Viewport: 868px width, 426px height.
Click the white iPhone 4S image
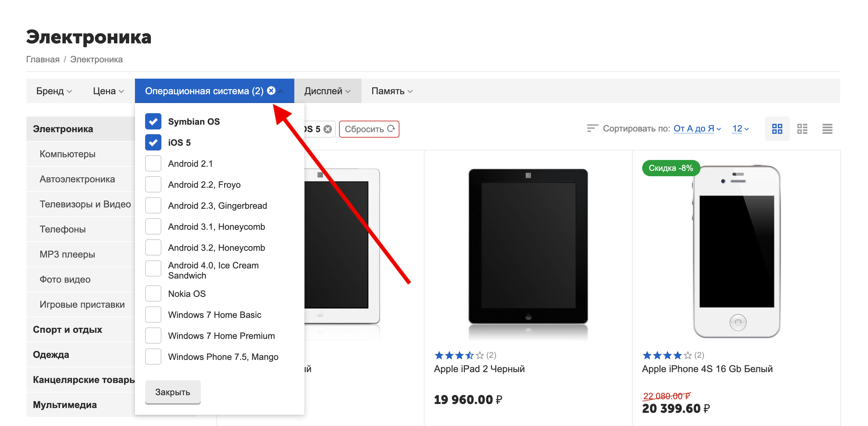coord(737,251)
